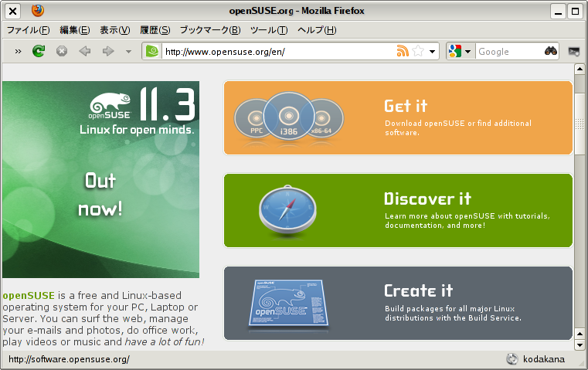Open the 履歴(S) menu
Screen dimensions: 588x370
(x=155, y=30)
